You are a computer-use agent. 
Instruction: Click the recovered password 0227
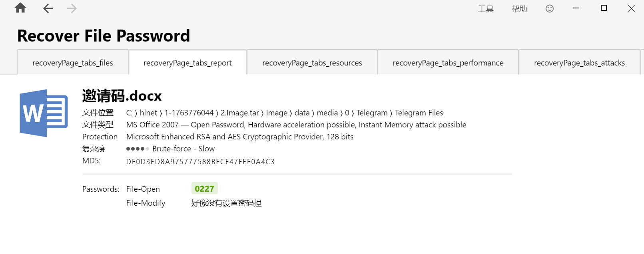point(204,189)
